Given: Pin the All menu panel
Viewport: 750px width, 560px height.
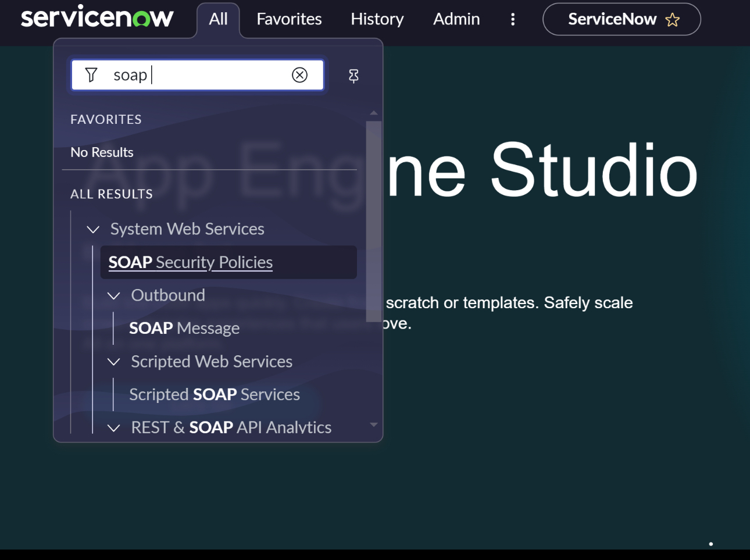Looking at the screenshot, I should click(353, 76).
